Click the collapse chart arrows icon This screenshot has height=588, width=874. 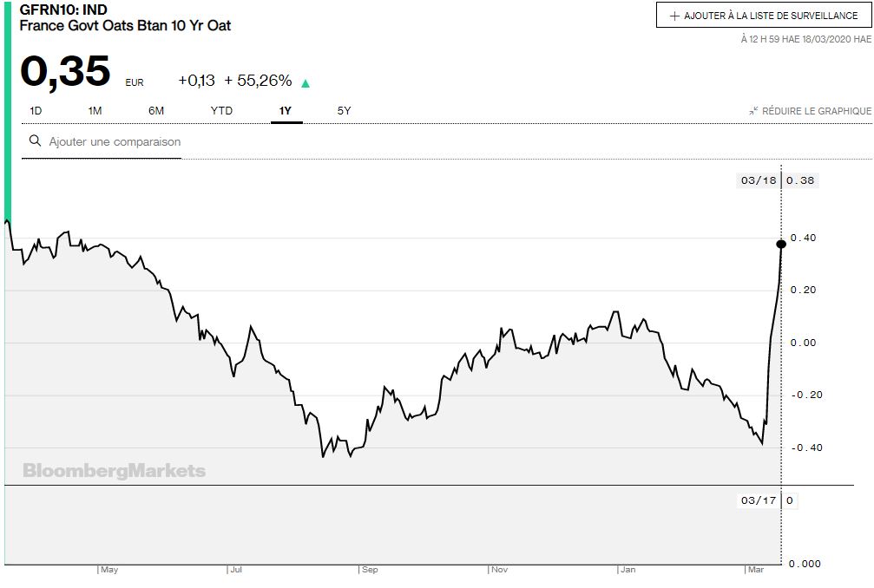753,111
